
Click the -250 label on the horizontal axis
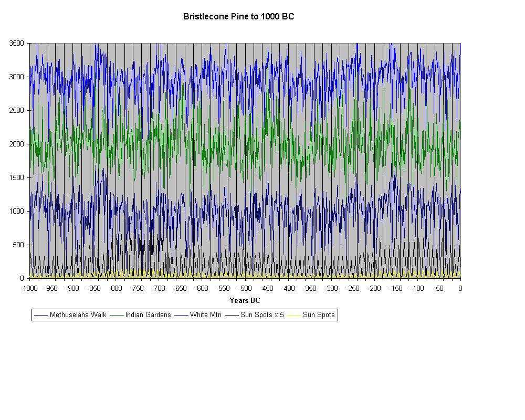353,288
